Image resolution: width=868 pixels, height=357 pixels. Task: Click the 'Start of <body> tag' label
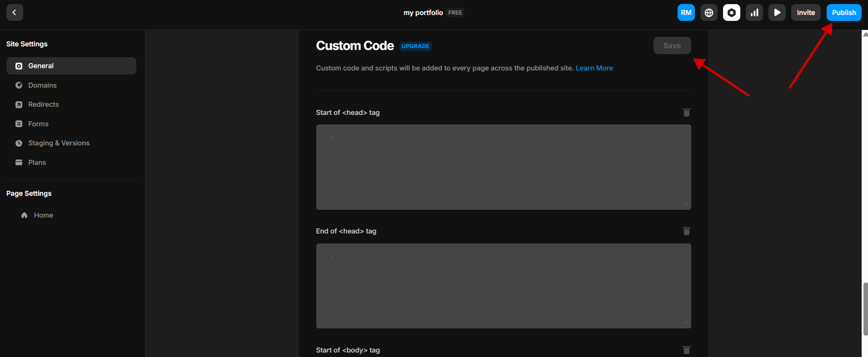click(x=348, y=350)
